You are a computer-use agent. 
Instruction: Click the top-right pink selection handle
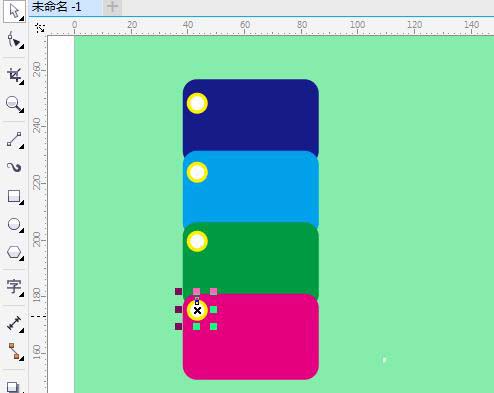[214, 292]
